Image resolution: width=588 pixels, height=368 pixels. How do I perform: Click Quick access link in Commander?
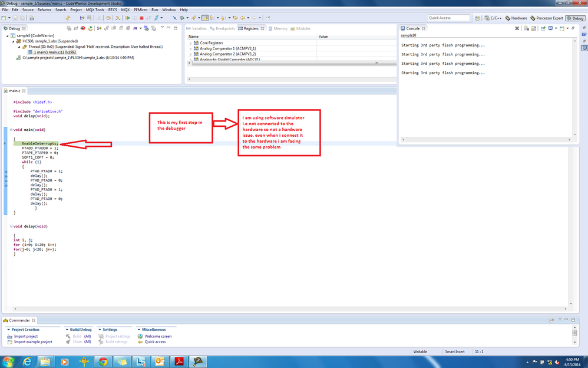tap(156, 342)
